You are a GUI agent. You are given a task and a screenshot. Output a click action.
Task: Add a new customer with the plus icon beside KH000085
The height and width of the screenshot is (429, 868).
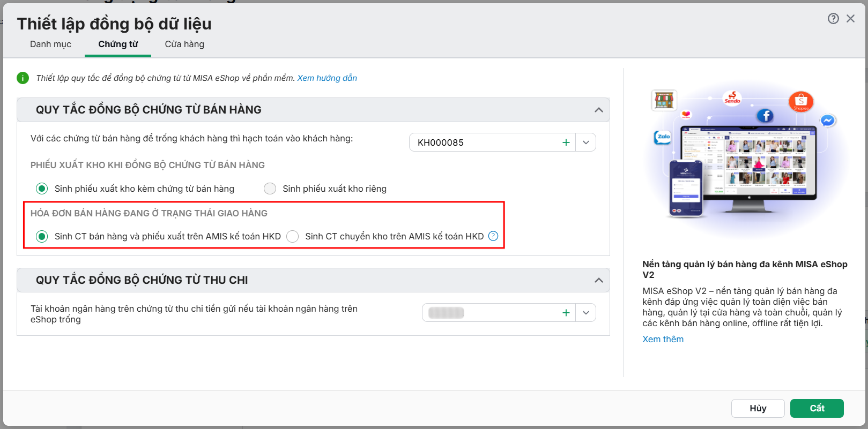[x=566, y=142]
